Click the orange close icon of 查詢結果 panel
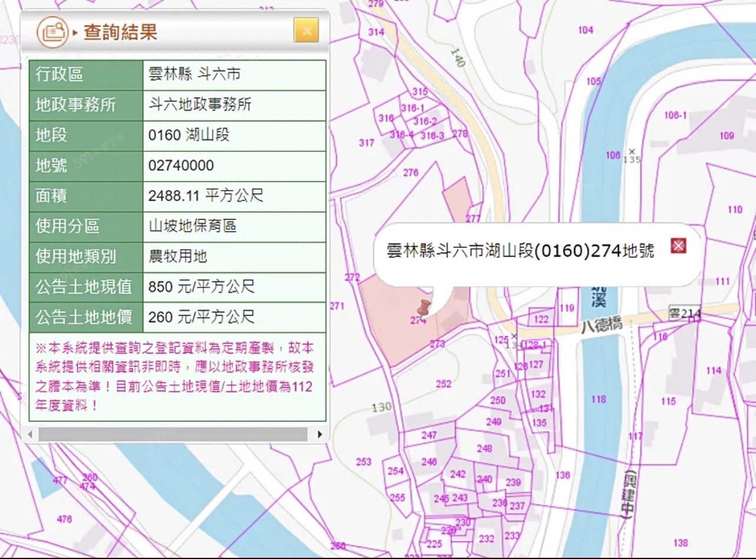756x559 pixels. pos(307,30)
